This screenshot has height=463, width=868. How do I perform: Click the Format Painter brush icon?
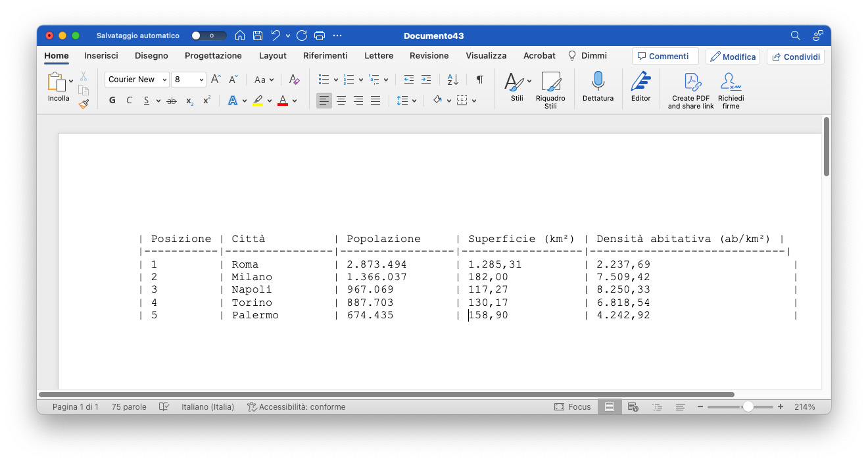coord(84,103)
